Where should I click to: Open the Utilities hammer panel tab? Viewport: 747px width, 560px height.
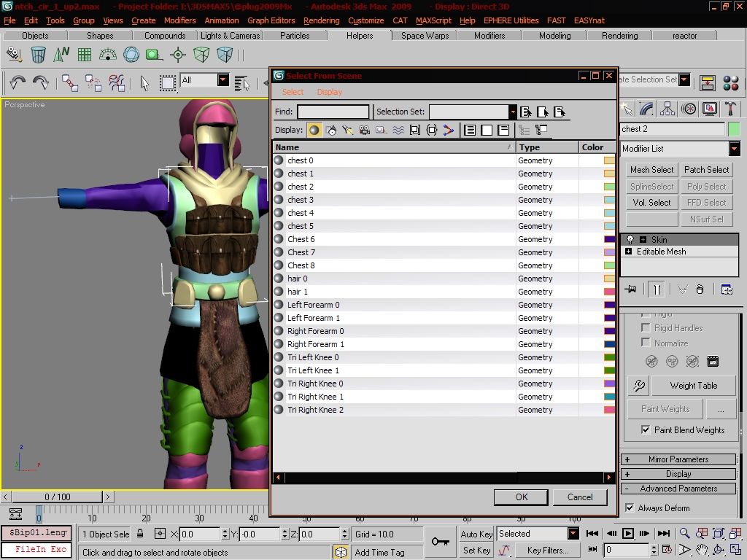point(730,109)
